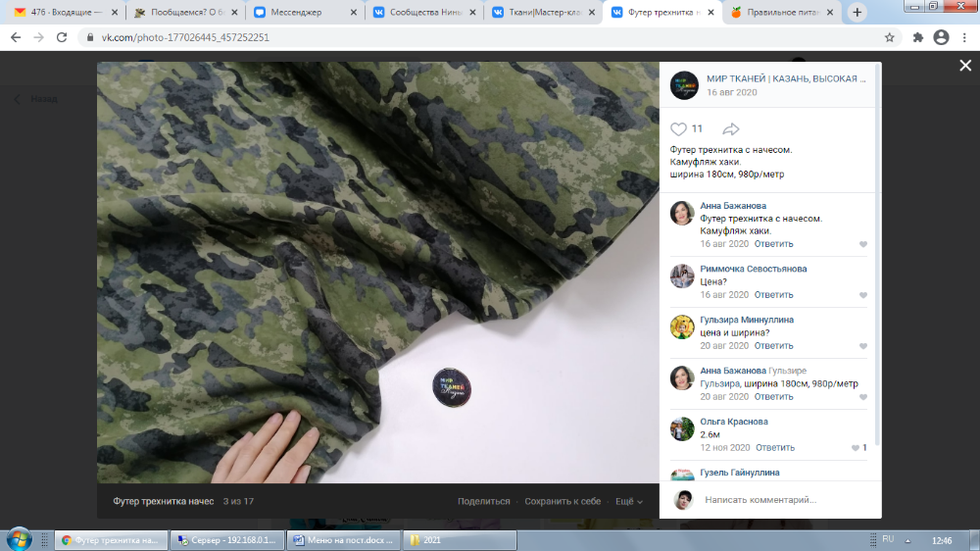Reply to Риммочка Севостьянова's comment

pyautogui.click(x=773, y=294)
